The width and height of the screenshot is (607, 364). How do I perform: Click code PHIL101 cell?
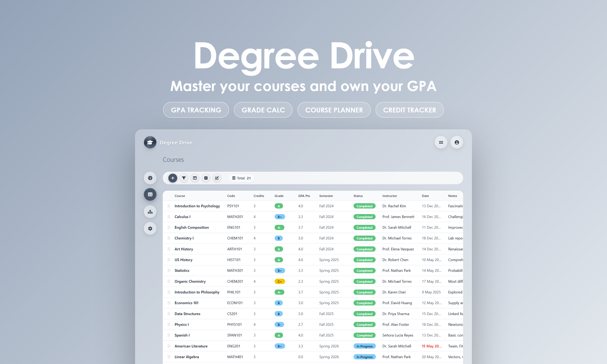(234, 292)
